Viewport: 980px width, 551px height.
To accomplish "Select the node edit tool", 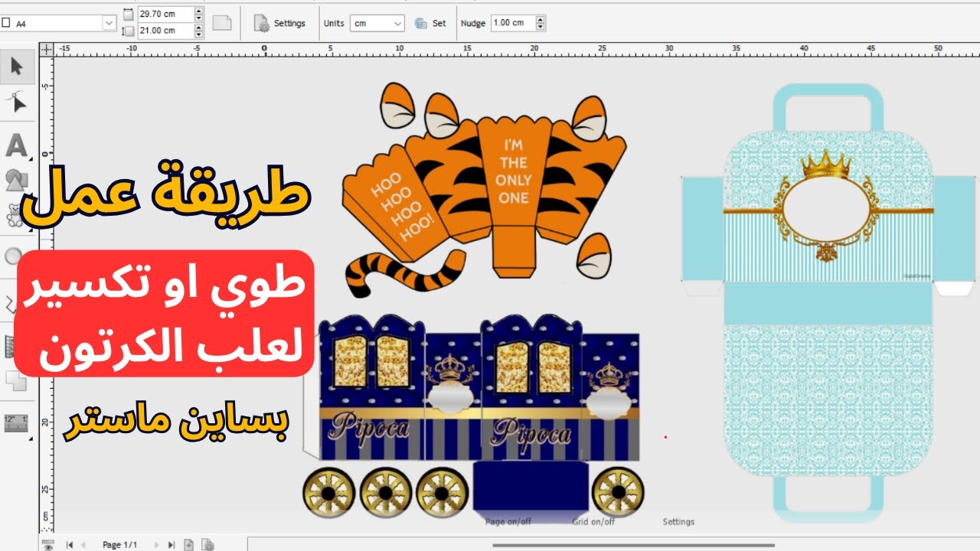I will click(17, 103).
